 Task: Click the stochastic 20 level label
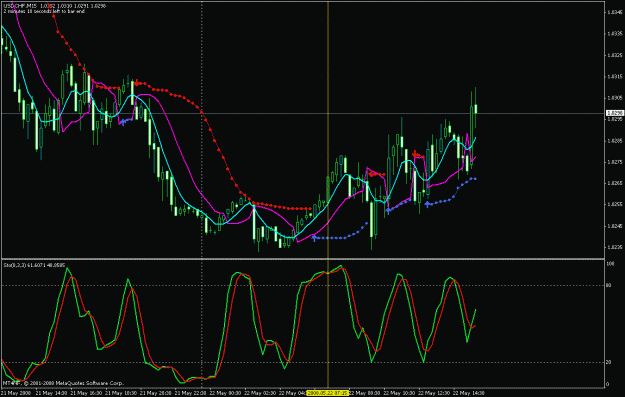[609, 362]
